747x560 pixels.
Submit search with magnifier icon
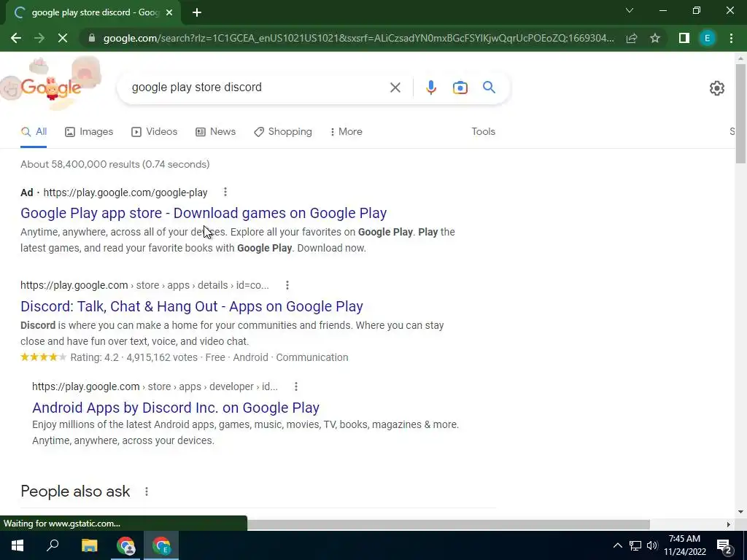[x=489, y=87]
